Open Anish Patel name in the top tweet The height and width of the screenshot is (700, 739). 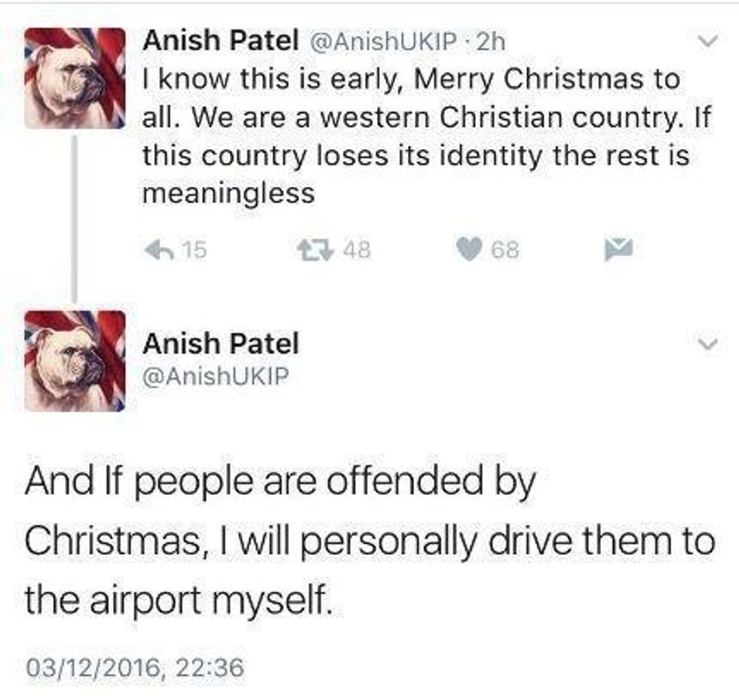(220, 42)
